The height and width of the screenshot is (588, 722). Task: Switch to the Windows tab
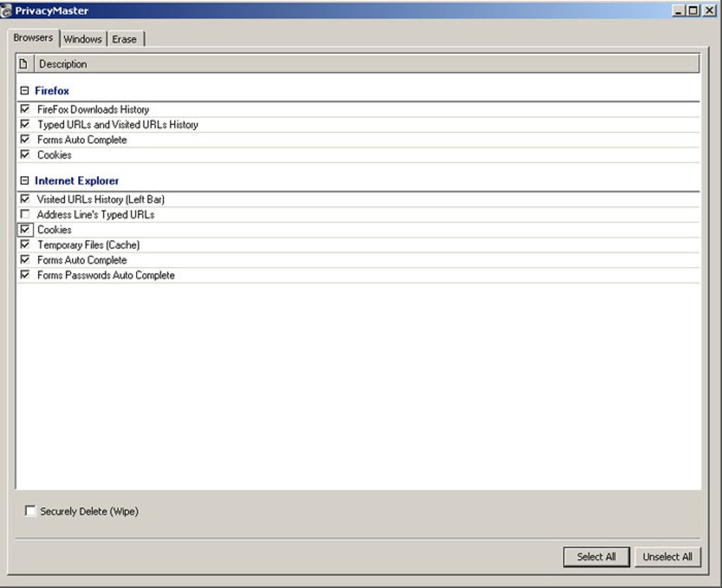coord(83,39)
